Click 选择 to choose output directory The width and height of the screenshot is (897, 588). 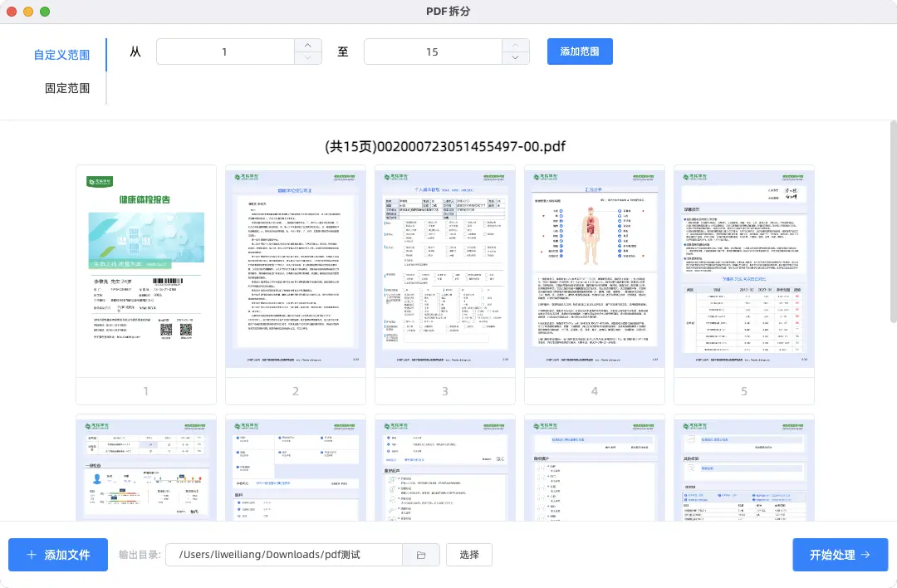click(x=469, y=555)
